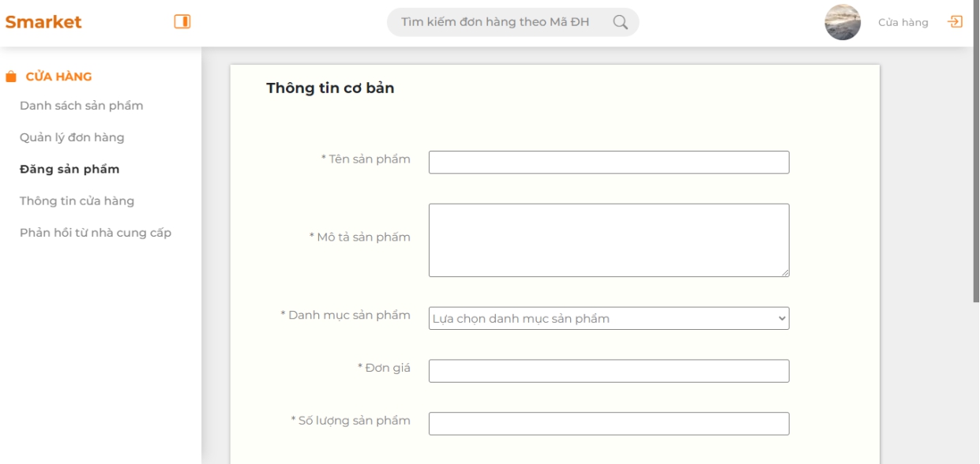Click the shopping bag icon beside CỬA HÀNG

(x=10, y=77)
